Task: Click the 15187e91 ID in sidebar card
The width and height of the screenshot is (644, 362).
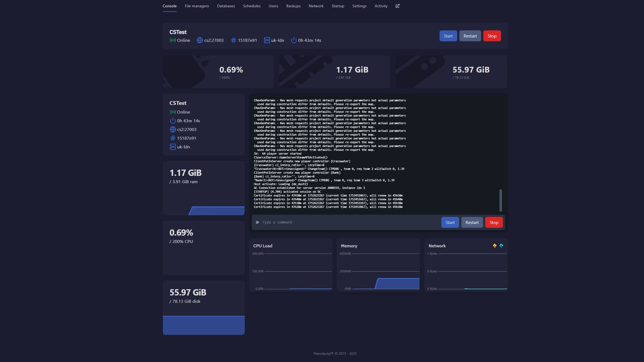Action: point(186,138)
